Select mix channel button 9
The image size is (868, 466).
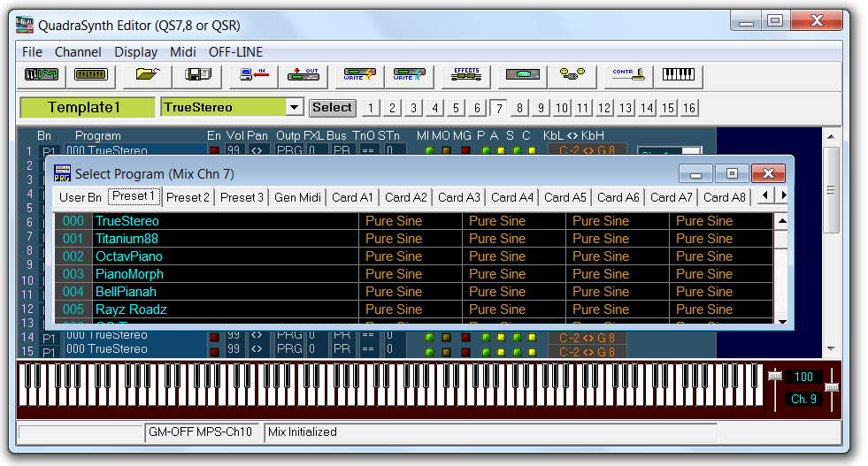541,108
